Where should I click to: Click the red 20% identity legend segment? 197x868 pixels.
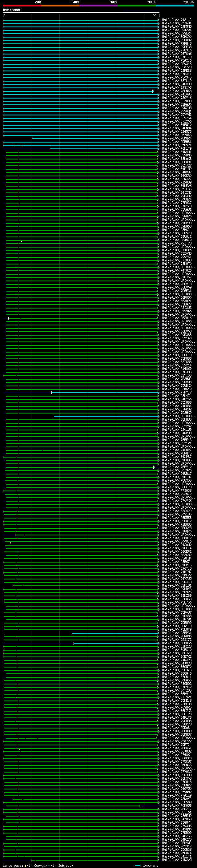coord(22,6)
